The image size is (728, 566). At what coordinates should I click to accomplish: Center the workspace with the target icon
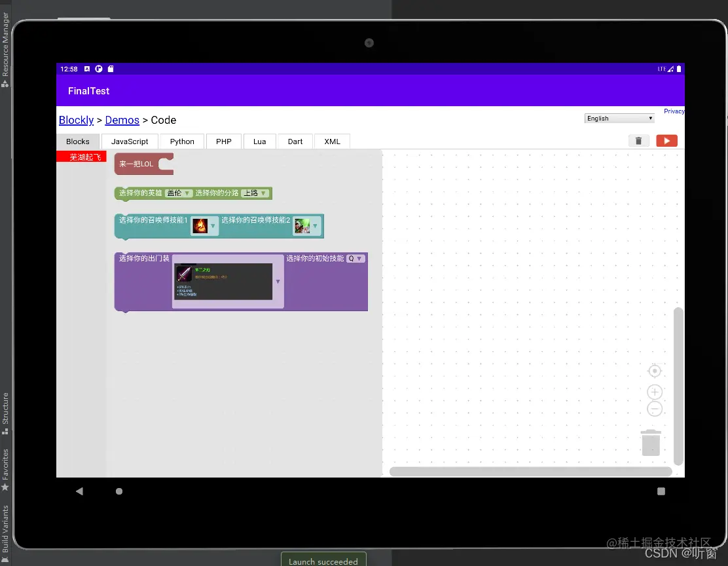point(654,371)
